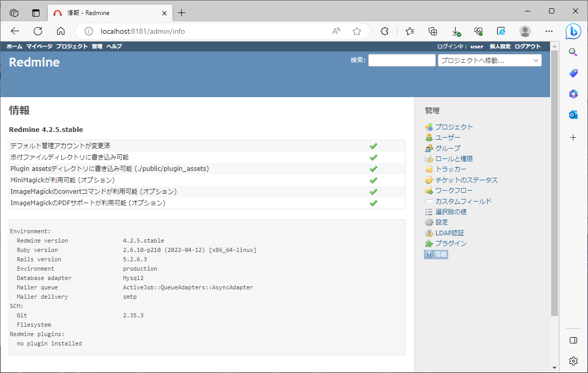Reload the Redmine page
The image size is (588, 373).
pos(38,31)
